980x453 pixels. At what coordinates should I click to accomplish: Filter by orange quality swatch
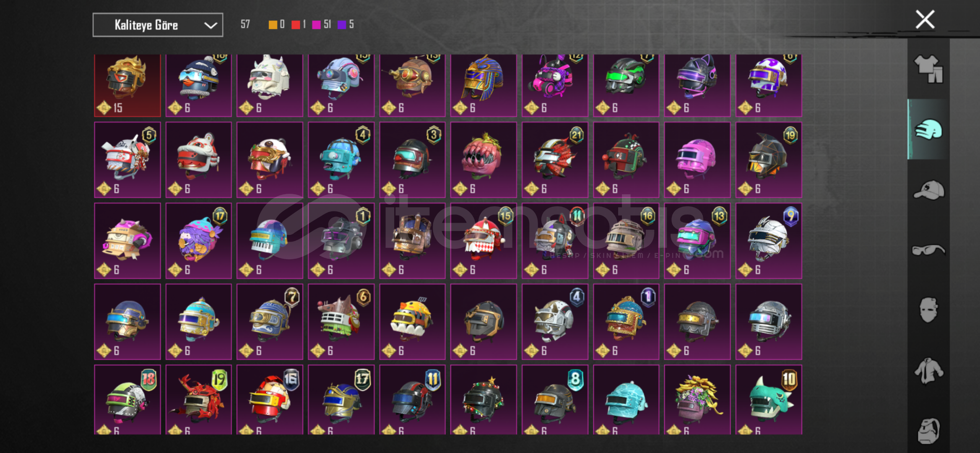[x=273, y=25]
